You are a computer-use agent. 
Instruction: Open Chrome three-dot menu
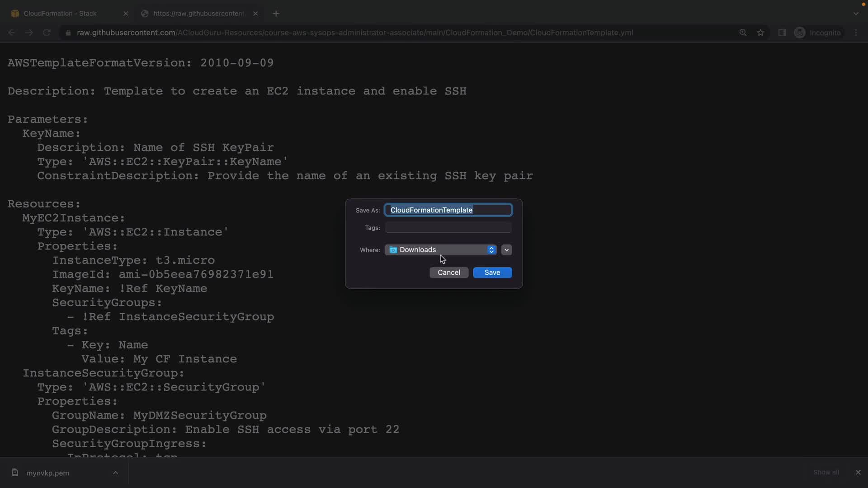[x=856, y=33]
